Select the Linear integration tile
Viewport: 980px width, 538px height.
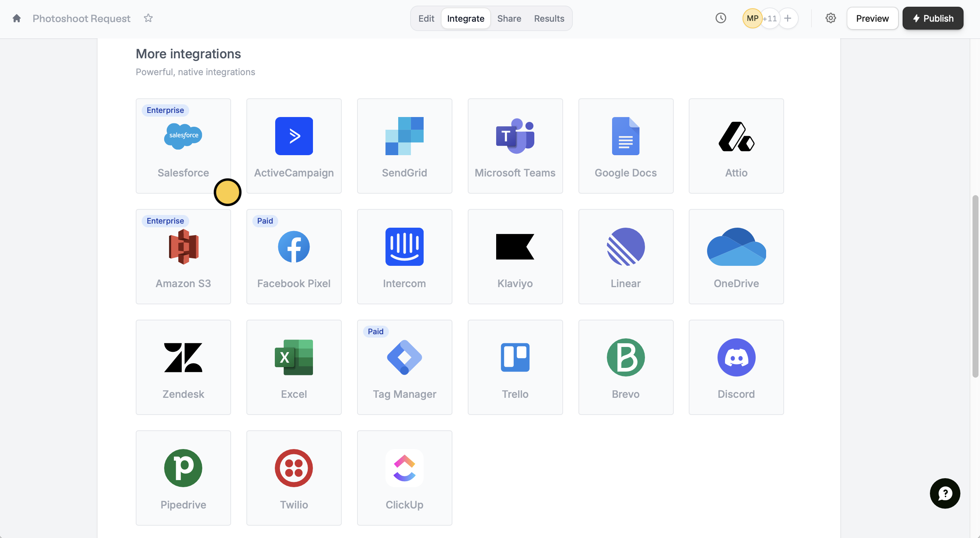(x=626, y=256)
